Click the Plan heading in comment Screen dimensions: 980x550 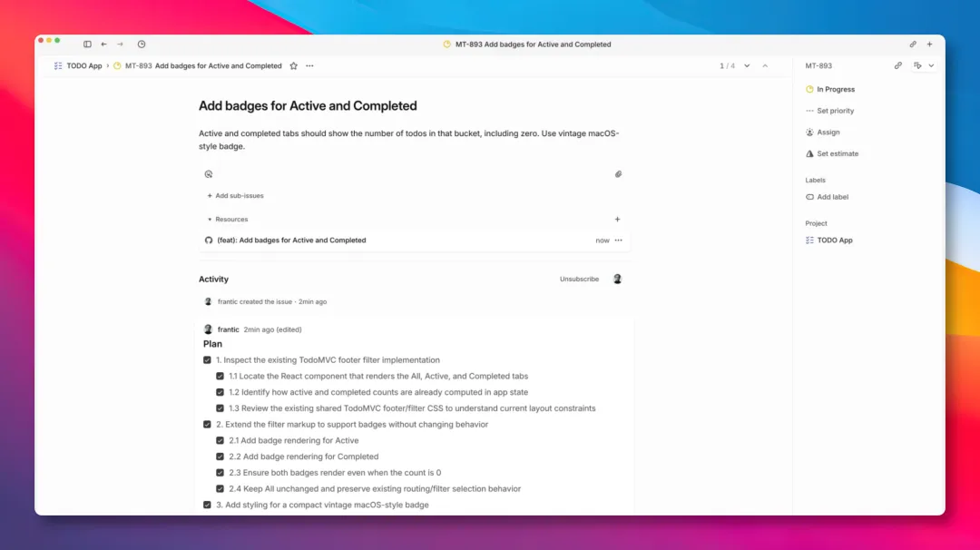coord(212,344)
